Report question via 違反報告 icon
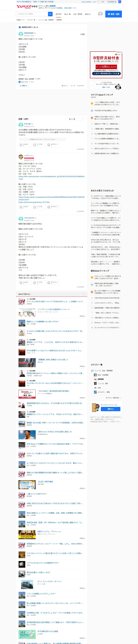 click(x=78, y=86)
